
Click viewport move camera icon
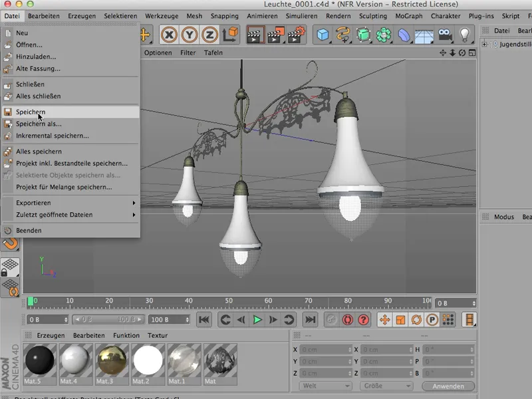[443, 53]
